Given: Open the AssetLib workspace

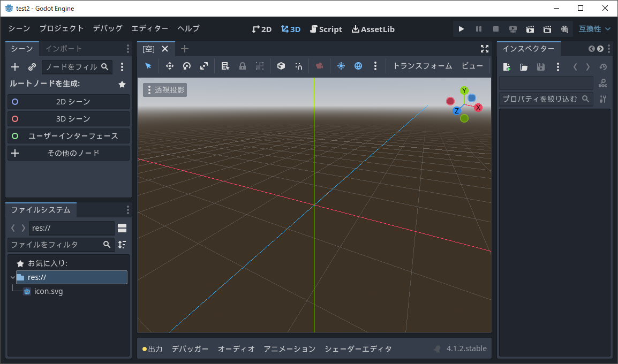Looking at the screenshot, I should 373,29.
